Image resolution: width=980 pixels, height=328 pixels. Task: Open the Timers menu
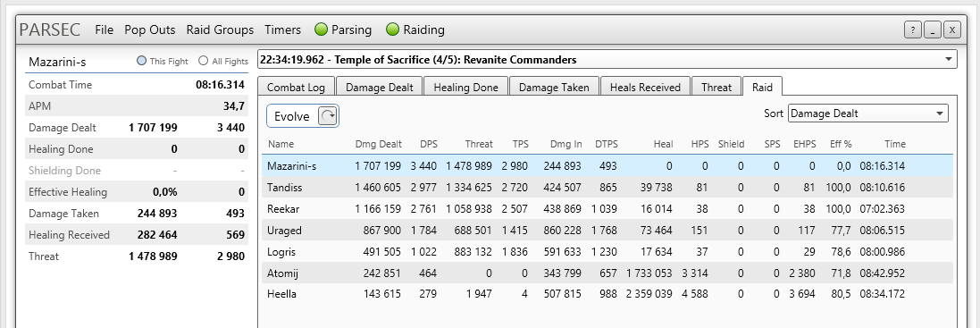click(x=282, y=29)
